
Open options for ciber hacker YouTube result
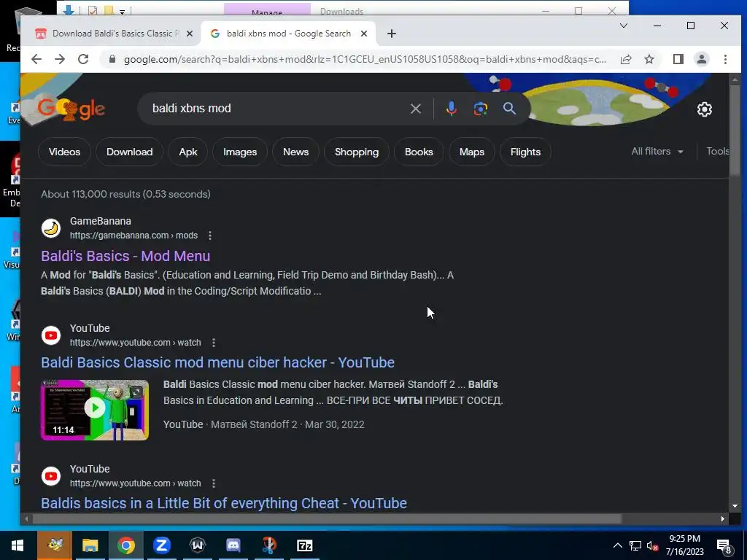(x=214, y=343)
